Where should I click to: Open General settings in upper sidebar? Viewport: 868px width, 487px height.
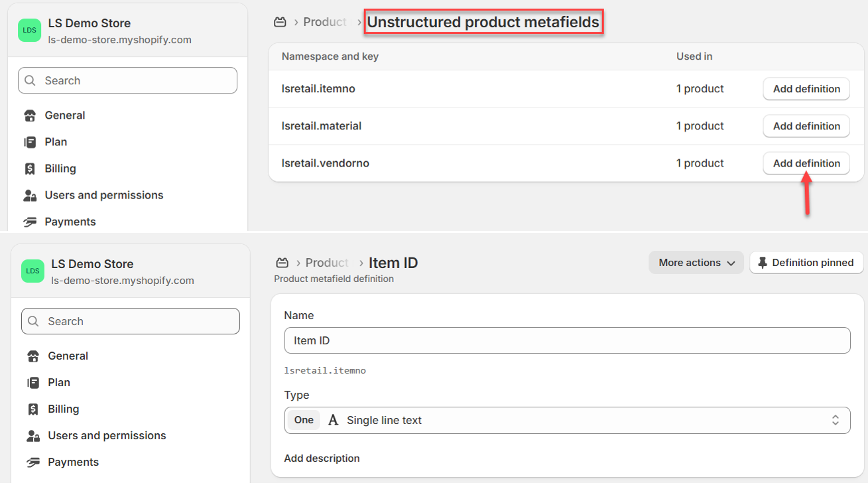pyautogui.click(x=64, y=115)
